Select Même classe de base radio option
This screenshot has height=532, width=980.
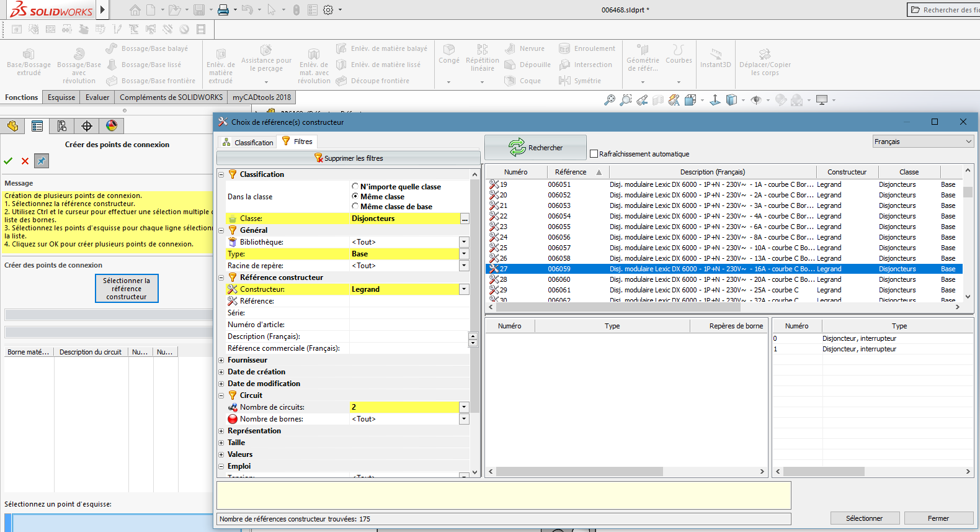point(355,206)
